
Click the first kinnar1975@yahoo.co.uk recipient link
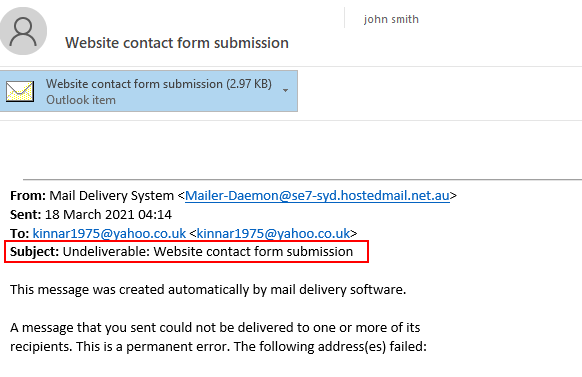[x=109, y=233]
